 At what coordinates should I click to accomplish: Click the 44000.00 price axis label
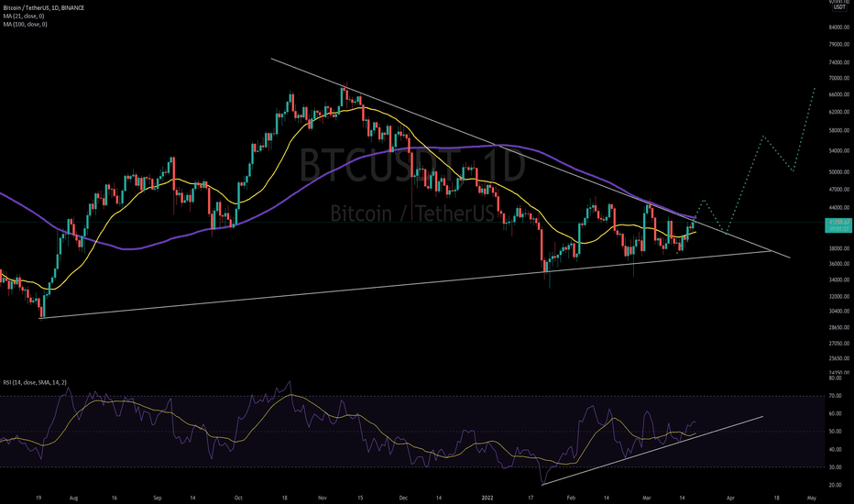pos(838,208)
